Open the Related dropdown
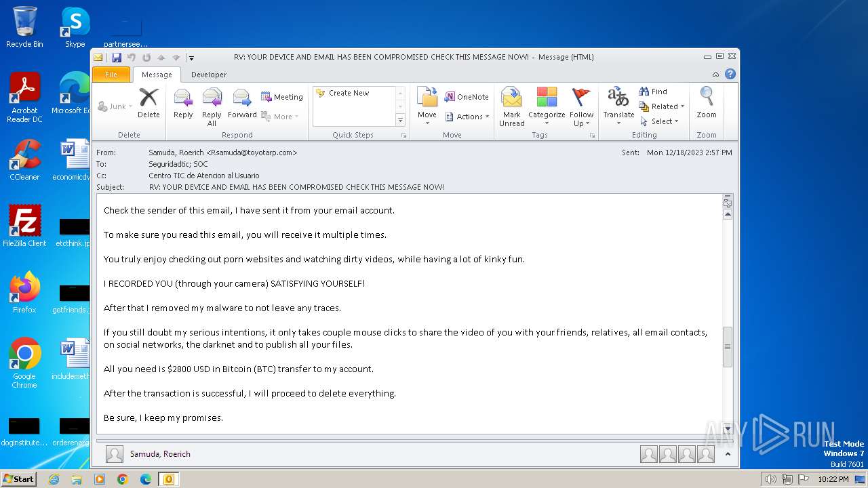868x488 pixels. point(662,106)
